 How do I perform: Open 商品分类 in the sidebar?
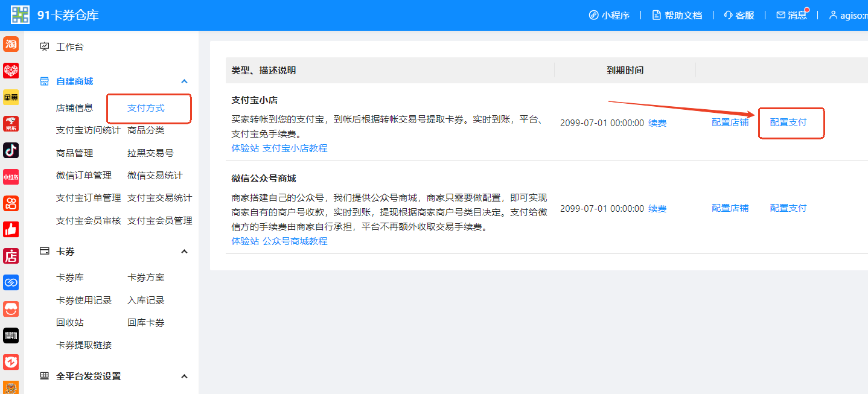tap(145, 130)
